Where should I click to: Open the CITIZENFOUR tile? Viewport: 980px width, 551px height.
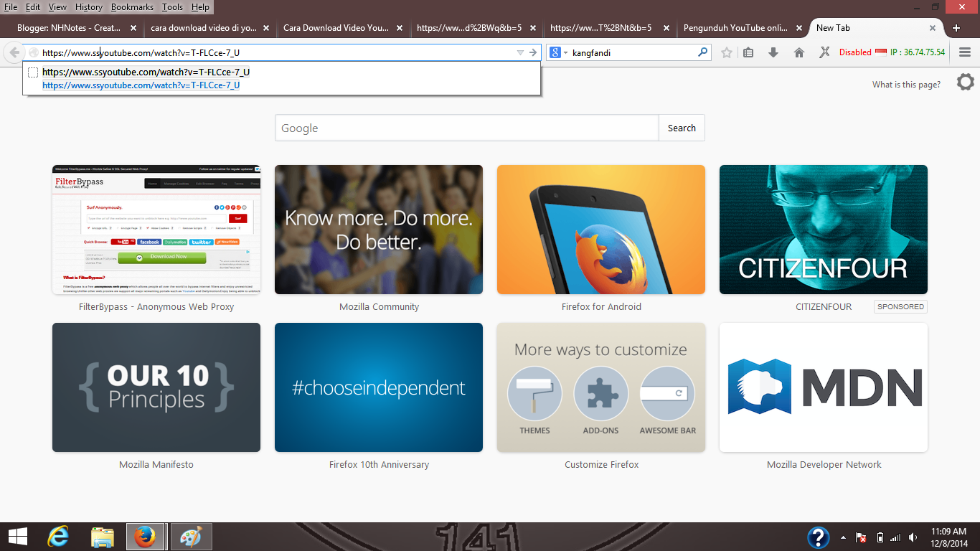[x=824, y=230]
